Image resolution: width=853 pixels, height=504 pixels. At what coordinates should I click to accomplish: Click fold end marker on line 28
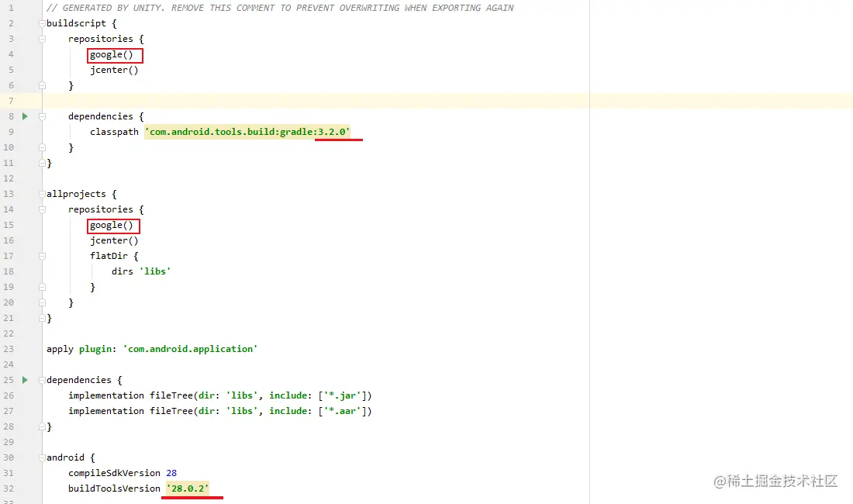[42, 426]
